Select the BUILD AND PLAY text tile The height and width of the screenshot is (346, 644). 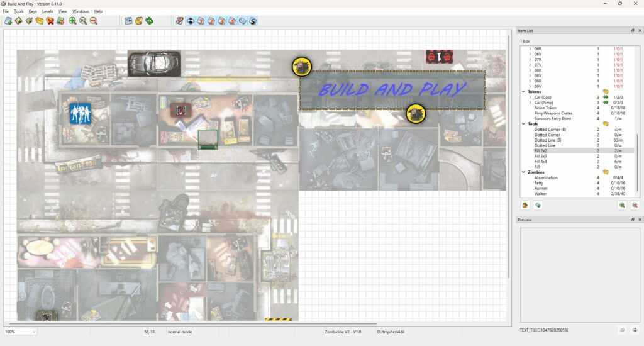pyautogui.click(x=392, y=90)
